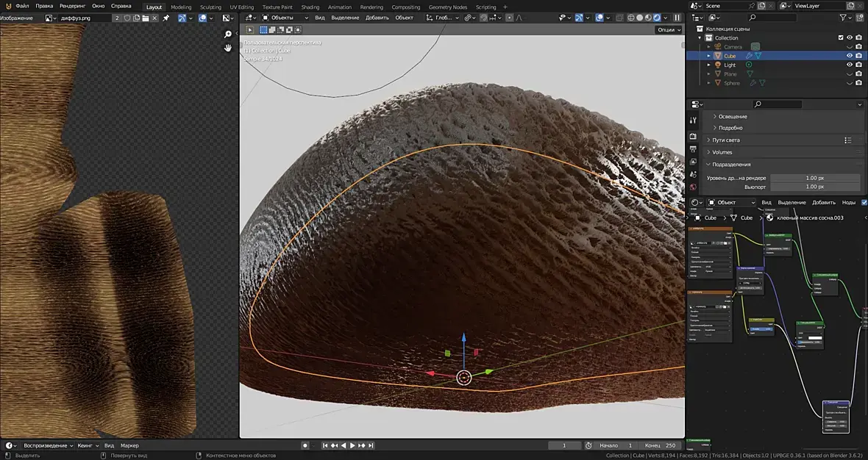Click the play animation button in timeline
Viewport: 868px width, 460px height.
(352, 445)
